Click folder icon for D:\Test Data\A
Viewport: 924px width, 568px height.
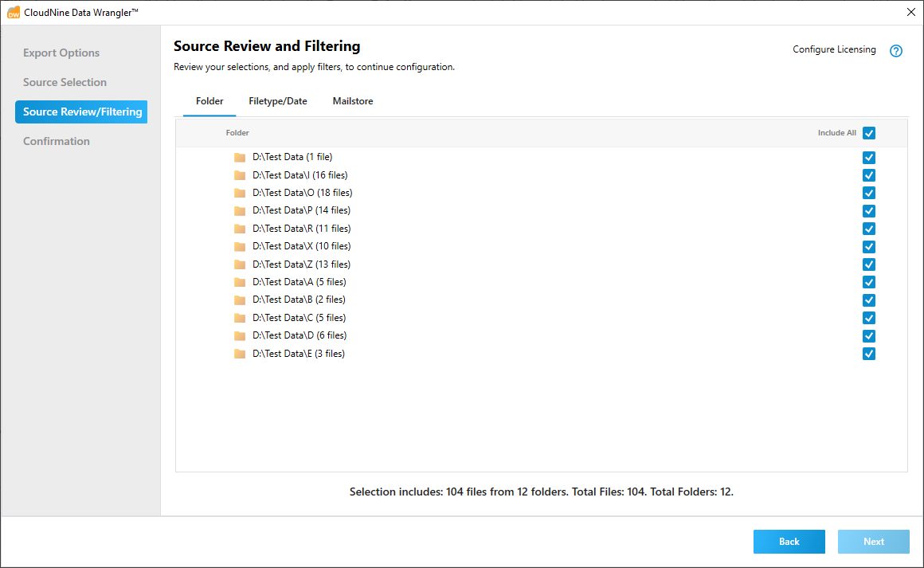(x=239, y=282)
